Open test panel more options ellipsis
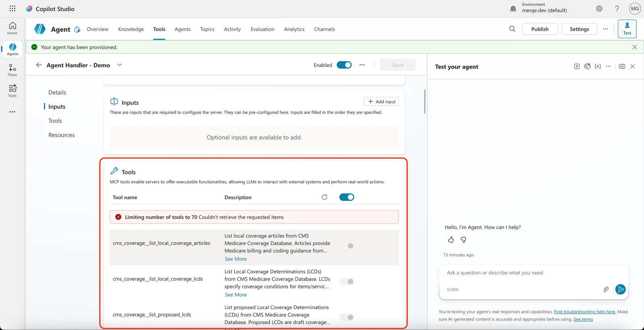The width and height of the screenshot is (644, 330). (x=608, y=66)
